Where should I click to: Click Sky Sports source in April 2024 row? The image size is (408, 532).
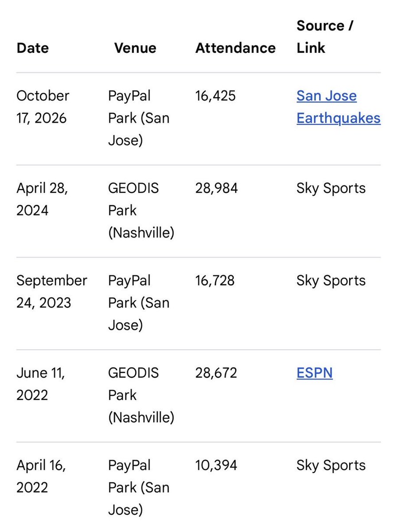[x=331, y=188]
